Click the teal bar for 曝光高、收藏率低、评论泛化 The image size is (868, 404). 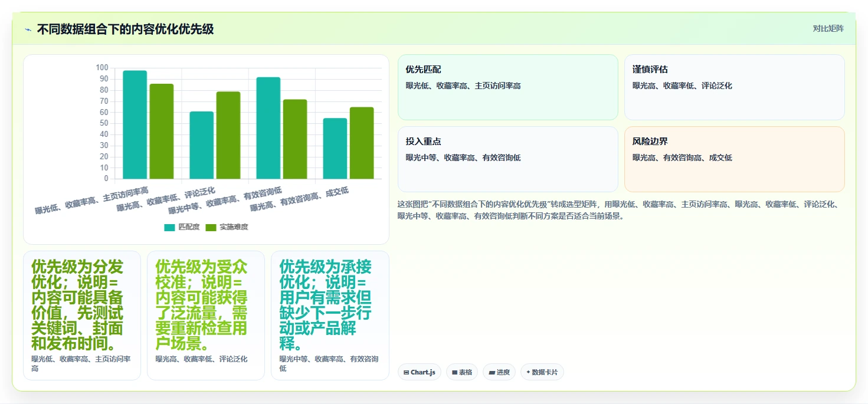(x=202, y=145)
